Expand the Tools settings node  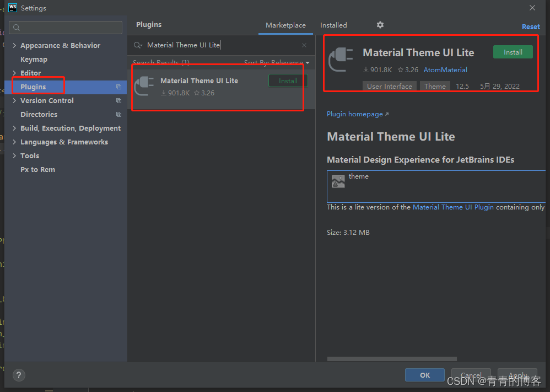14,156
